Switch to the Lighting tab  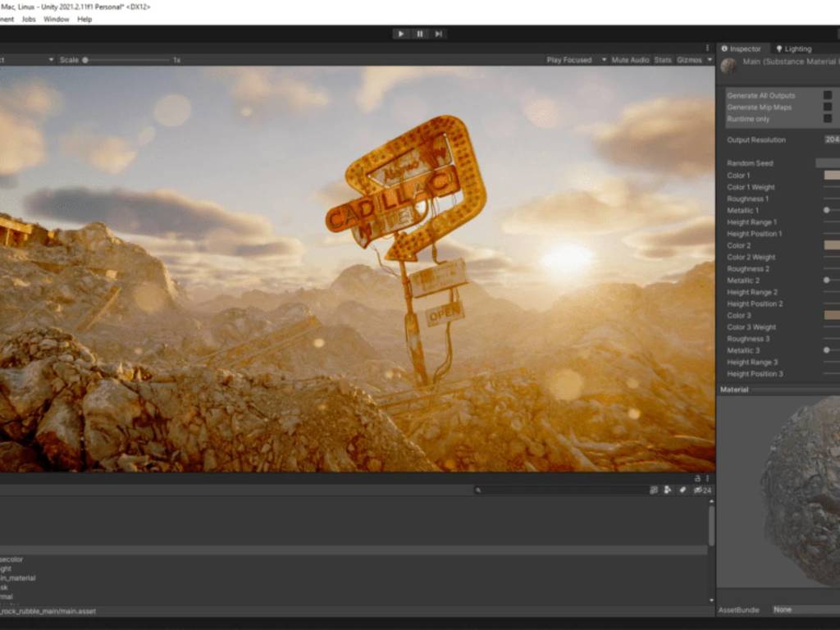click(794, 48)
